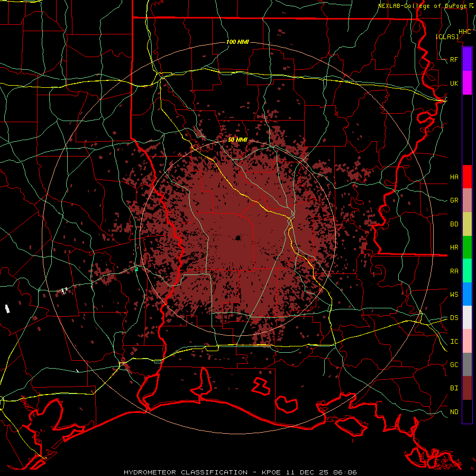Click the white DS legend color swatch
Image resolution: width=476 pixels, height=476 pixels.
467,317
